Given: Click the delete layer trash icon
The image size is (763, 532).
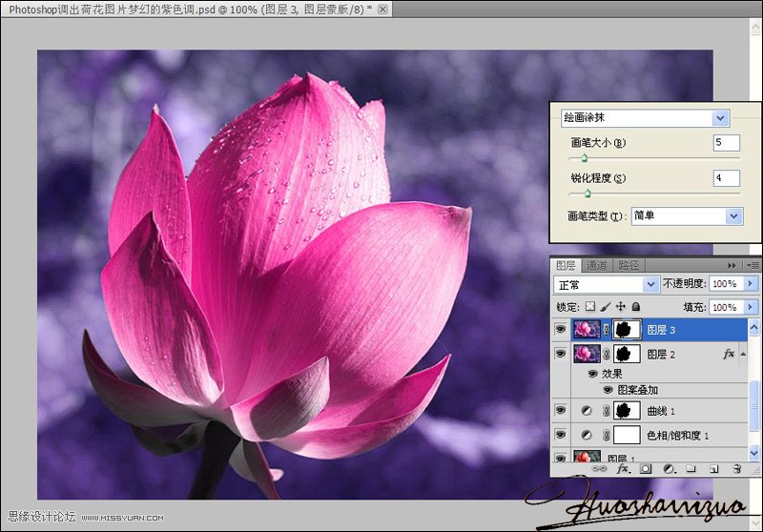Looking at the screenshot, I should (x=736, y=469).
